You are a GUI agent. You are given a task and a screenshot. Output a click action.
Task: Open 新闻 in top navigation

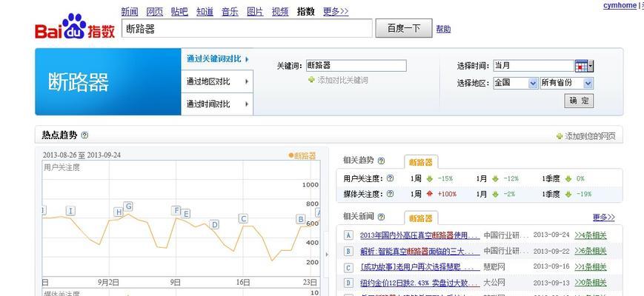click(130, 12)
